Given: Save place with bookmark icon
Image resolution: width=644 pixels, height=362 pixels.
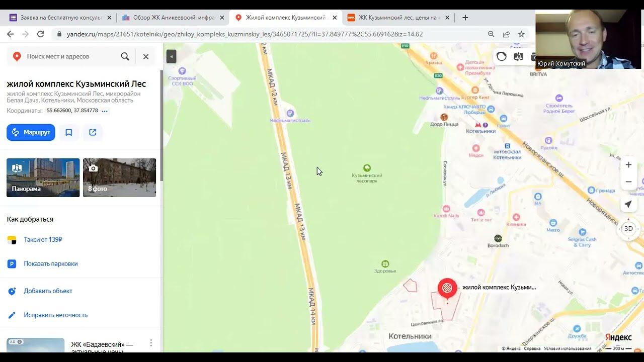Looking at the screenshot, I should click(x=69, y=132).
